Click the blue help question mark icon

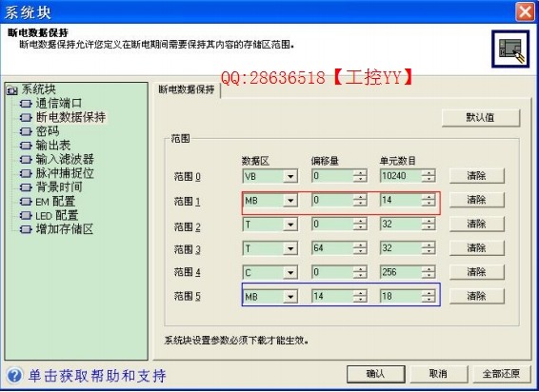coord(14,375)
